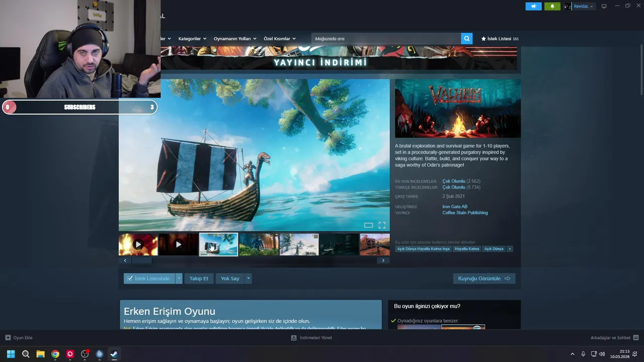Click the date and time in the taskbar
Image resolution: width=644 pixels, height=362 pixels.
620,354
